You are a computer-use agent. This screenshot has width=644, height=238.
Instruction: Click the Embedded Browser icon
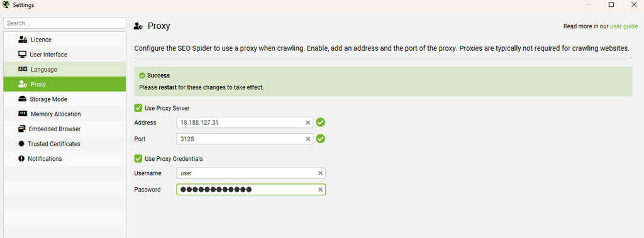point(22,129)
